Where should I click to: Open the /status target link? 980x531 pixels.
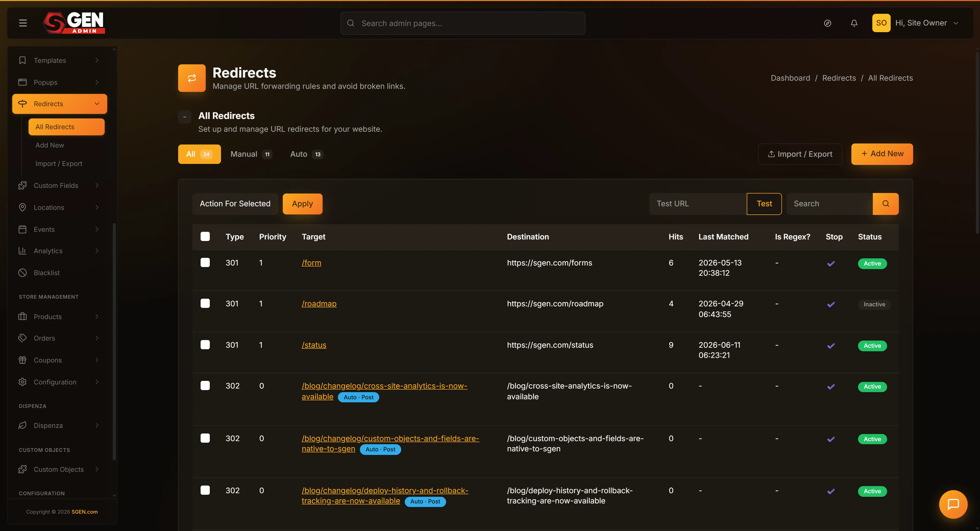314,345
